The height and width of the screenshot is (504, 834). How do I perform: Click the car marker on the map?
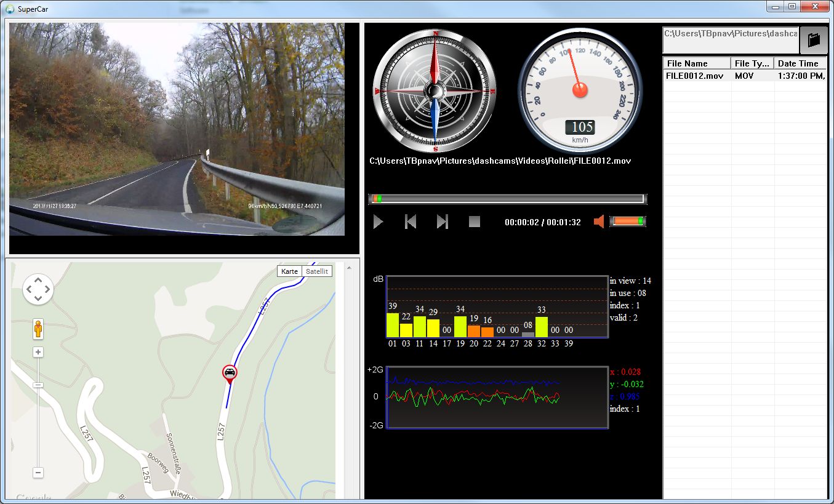point(230,373)
